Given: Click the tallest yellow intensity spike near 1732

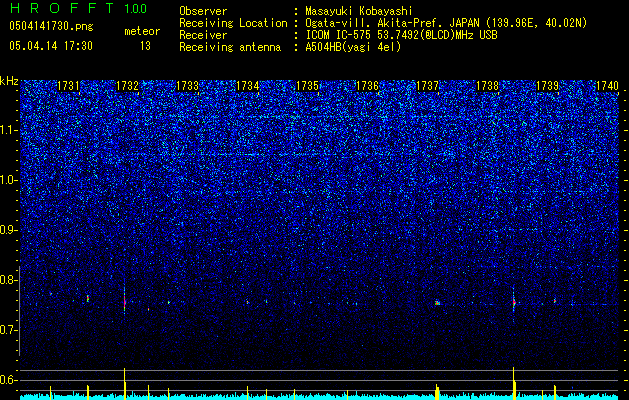Looking at the screenshot, I should point(124,383).
